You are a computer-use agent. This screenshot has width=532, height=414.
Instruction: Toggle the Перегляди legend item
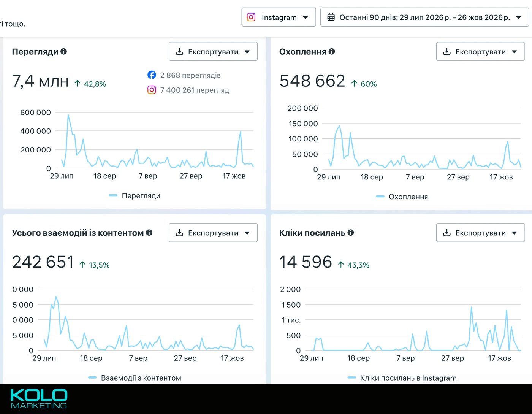pyautogui.click(x=135, y=195)
